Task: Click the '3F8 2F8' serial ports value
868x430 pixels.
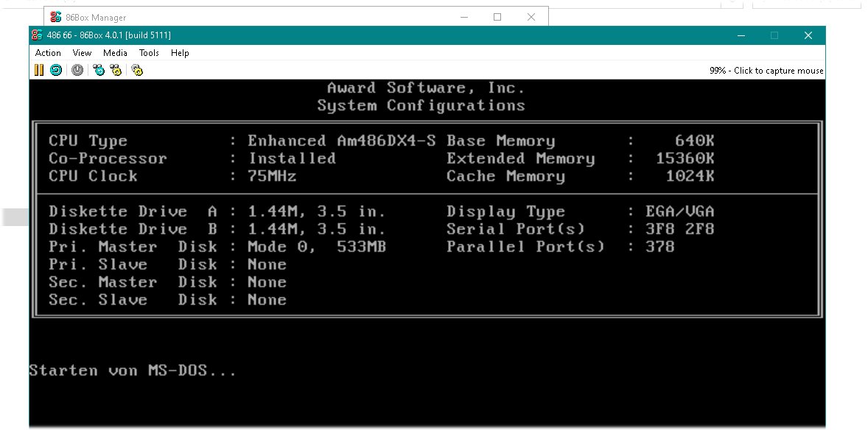Action: (680, 229)
